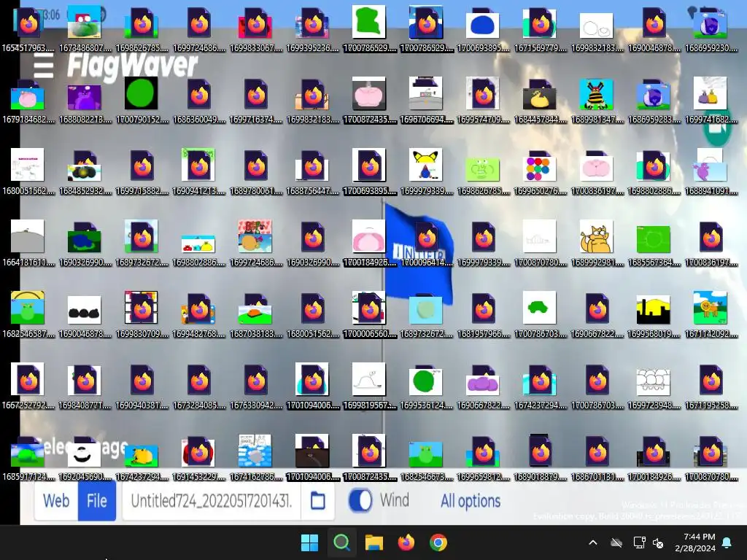Select file 1685917124

28,457
